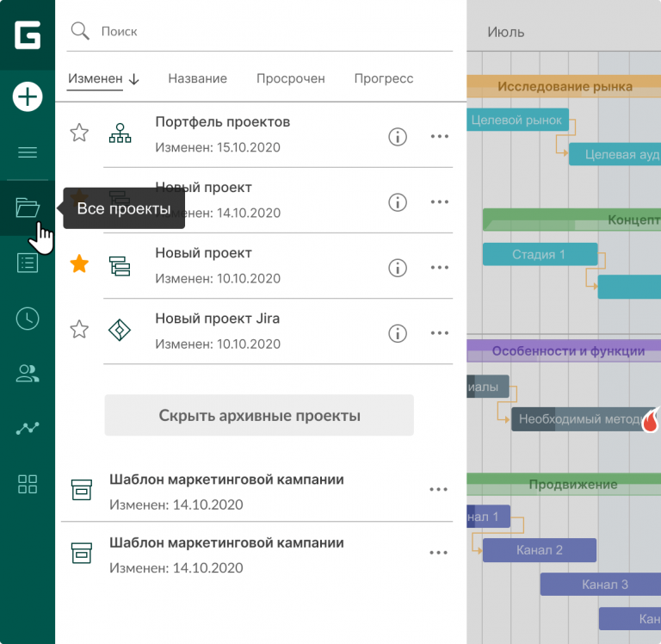The width and height of the screenshot is (661, 644).
Task: Show info for Новый проект Jira
Action: (398, 333)
